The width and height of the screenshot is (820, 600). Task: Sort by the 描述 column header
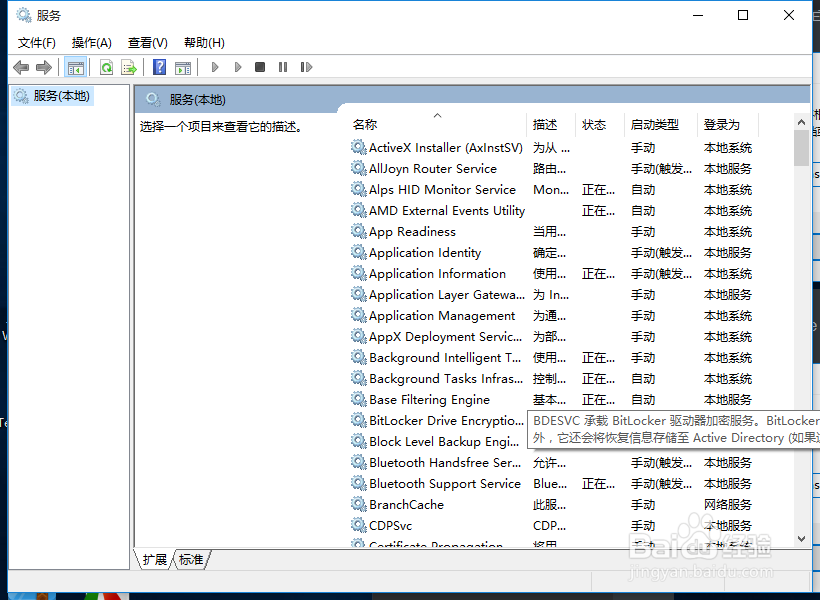click(x=551, y=124)
